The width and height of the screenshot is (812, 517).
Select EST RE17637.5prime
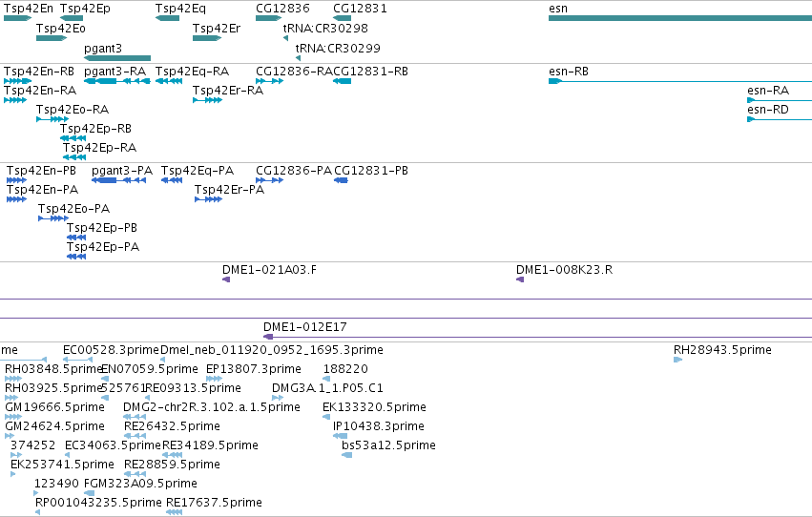point(214,503)
